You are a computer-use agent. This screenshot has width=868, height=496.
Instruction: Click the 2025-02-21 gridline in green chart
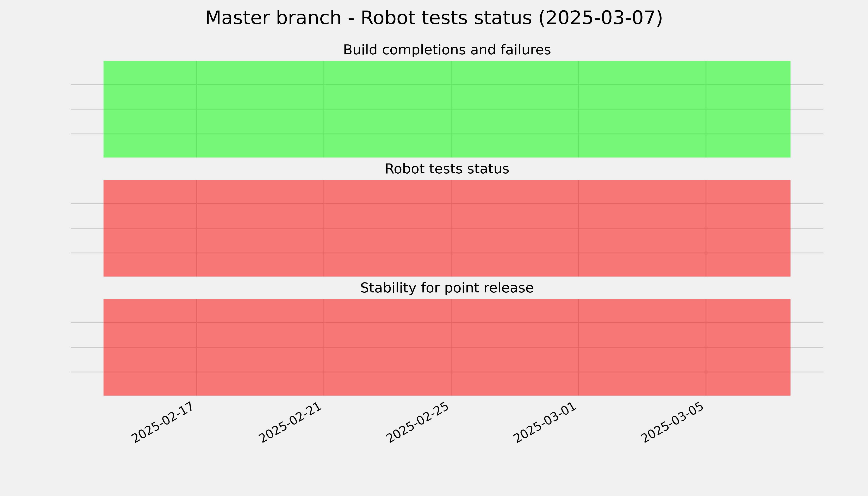click(324, 109)
